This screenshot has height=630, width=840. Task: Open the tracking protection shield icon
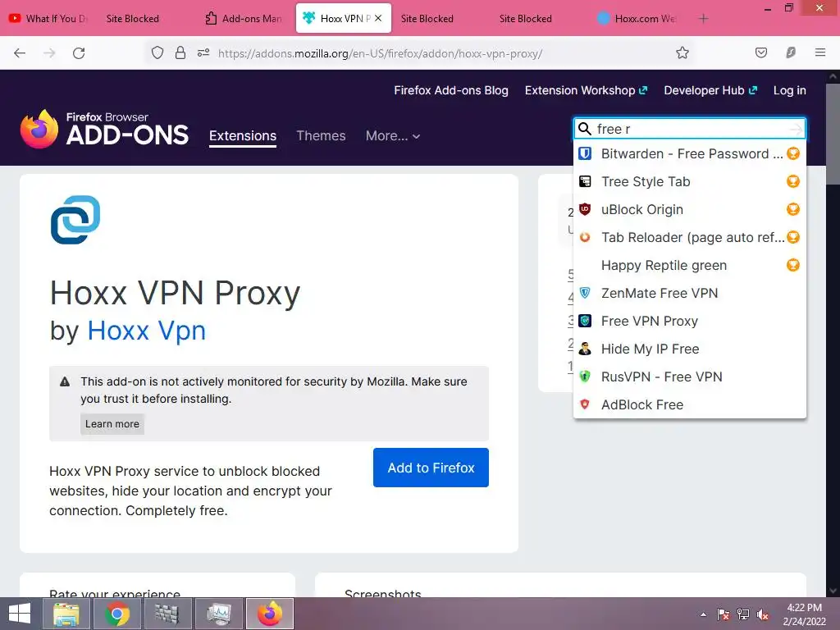[x=157, y=52]
